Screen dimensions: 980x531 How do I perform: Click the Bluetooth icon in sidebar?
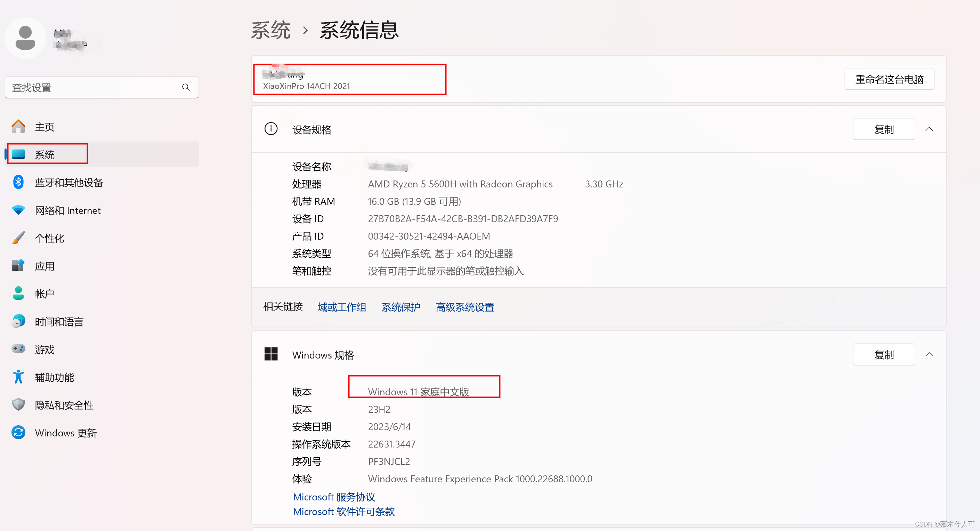point(18,182)
